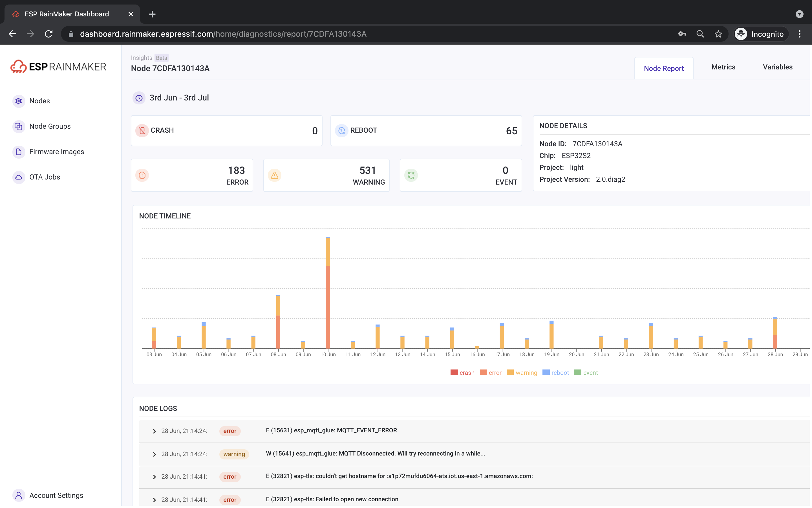The width and height of the screenshot is (812, 508).
Task: Click the event icon in the EVENT card
Action: [411, 175]
